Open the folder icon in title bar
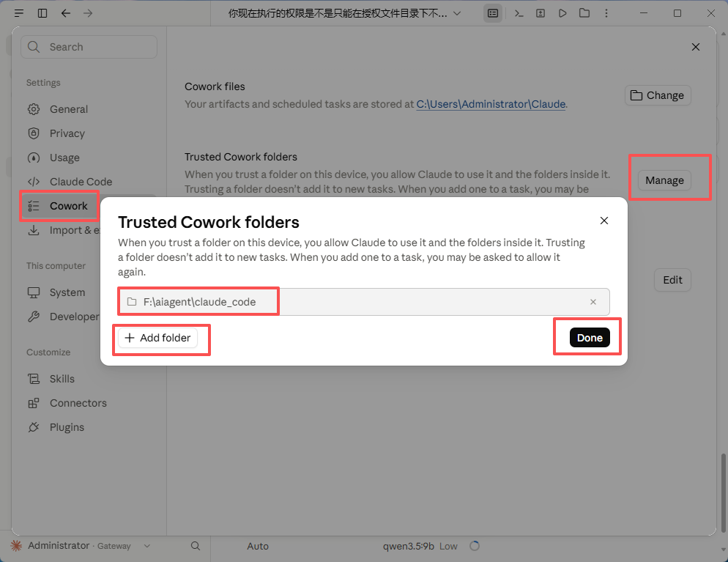This screenshot has width=728, height=562. [584, 13]
